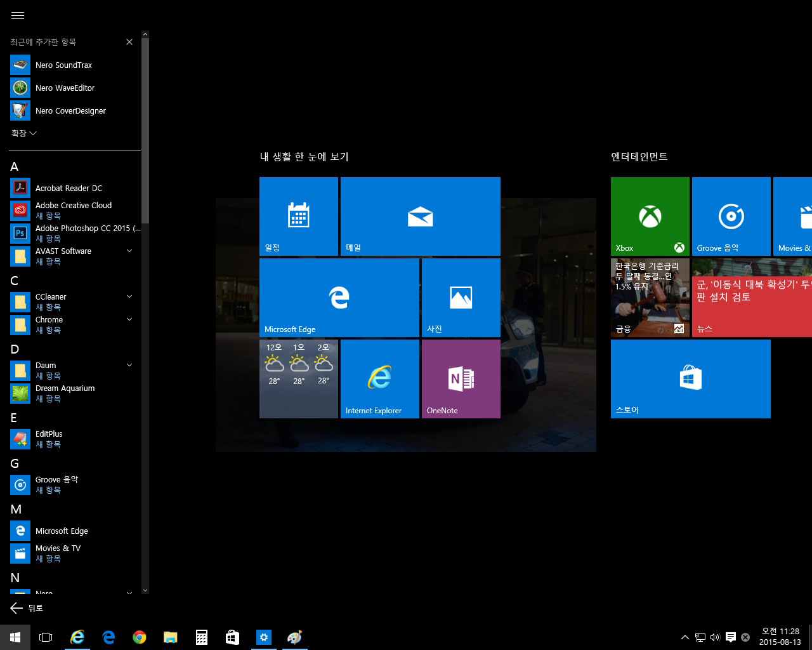The height and width of the screenshot is (650, 812).
Task: Expand the recently added list with 확장
Action: pyautogui.click(x=24, y=133)
